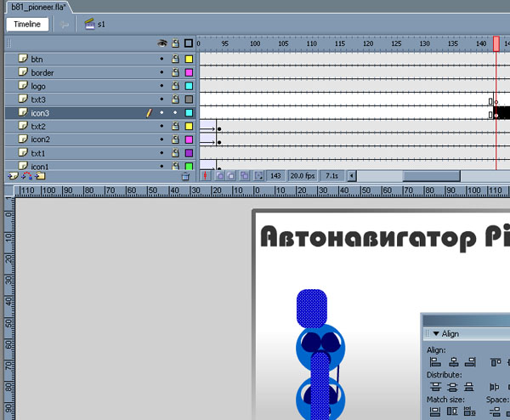Click the Align right edge icon
This screenshot has width=510, height=420.
click(470, 362)
